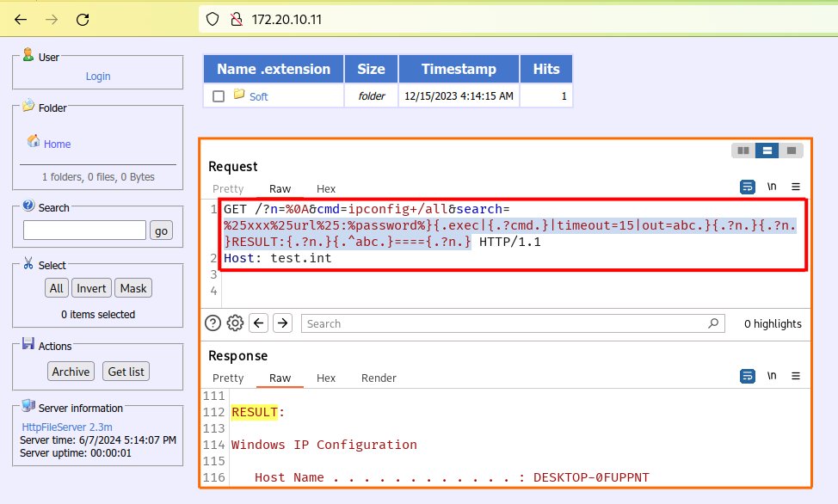Click the Home folder icon
Screen dimensions: 838x504
pyautogui.click(x=34, y=140)
